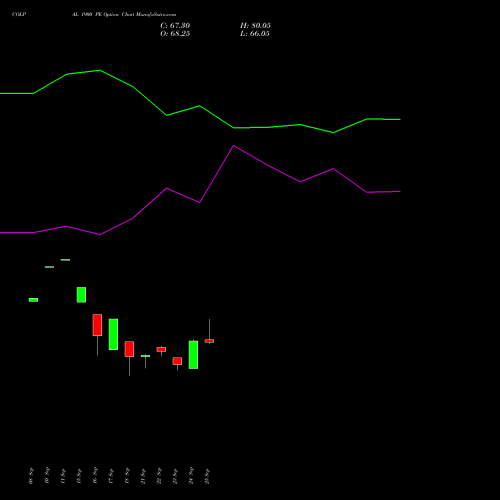500x500 pixels.
Task: Click the 11 Sep date axis label
Action: [x=63, y=476]
